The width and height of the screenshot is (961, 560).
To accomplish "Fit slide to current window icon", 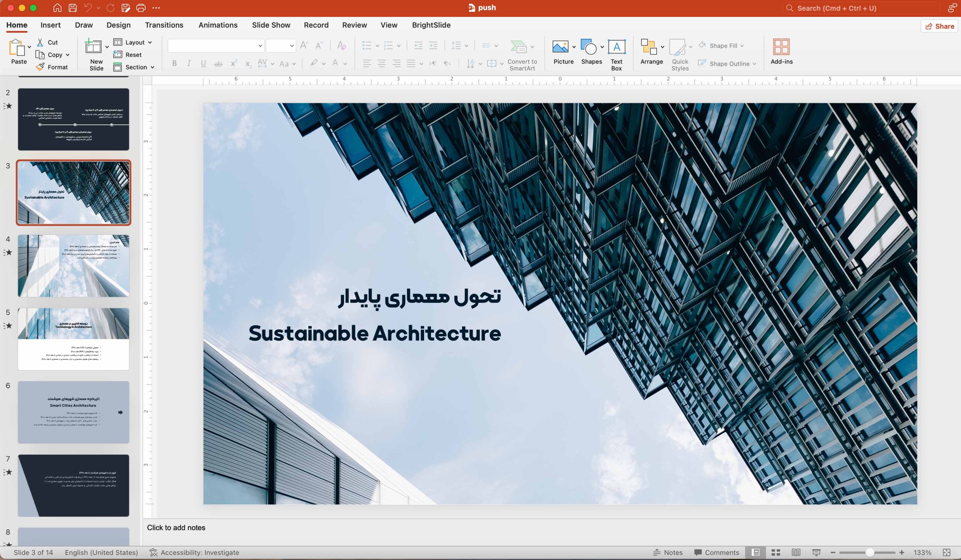I will 946,552.
